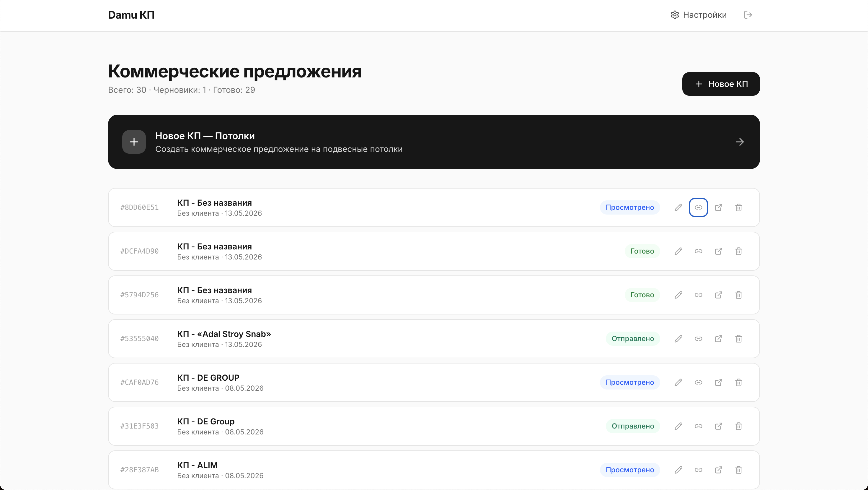
Task: Click Готово badge on #DCFA4D90
Action: 642,251
